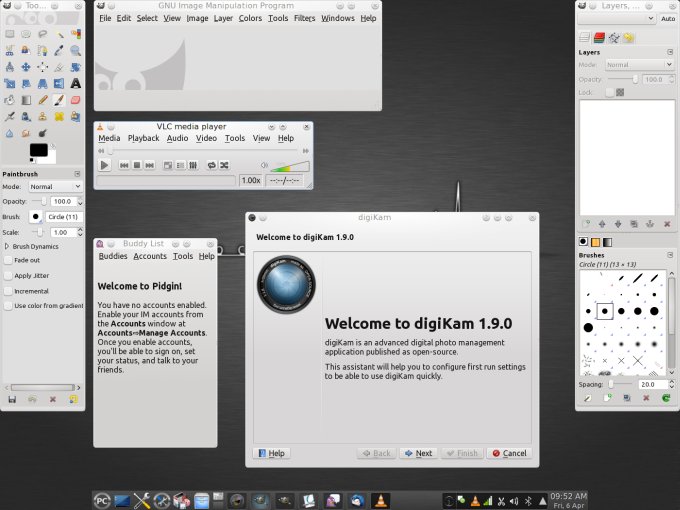Check Use color from gradient
The image size is (680, 510).
[9, 305]
